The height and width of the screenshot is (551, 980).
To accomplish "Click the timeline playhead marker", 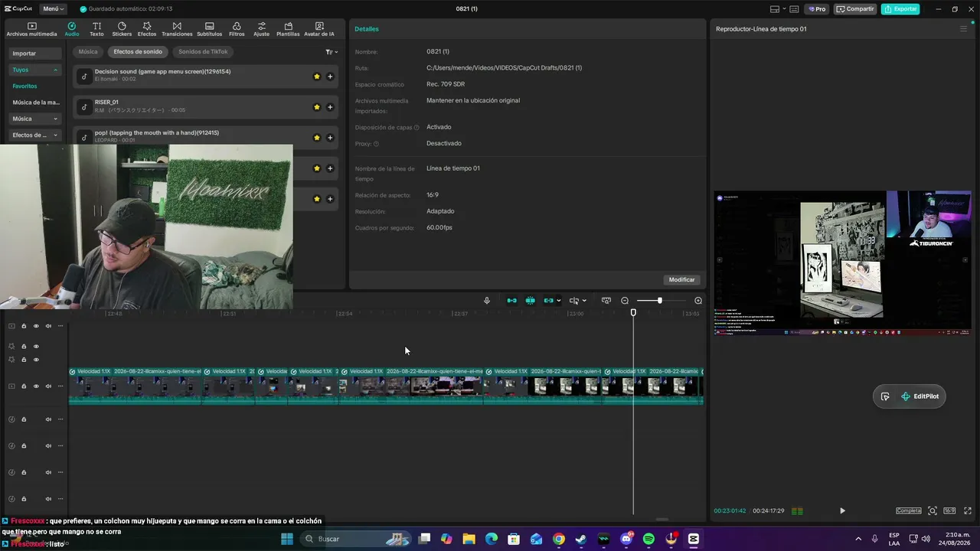I will pos(633,312).
